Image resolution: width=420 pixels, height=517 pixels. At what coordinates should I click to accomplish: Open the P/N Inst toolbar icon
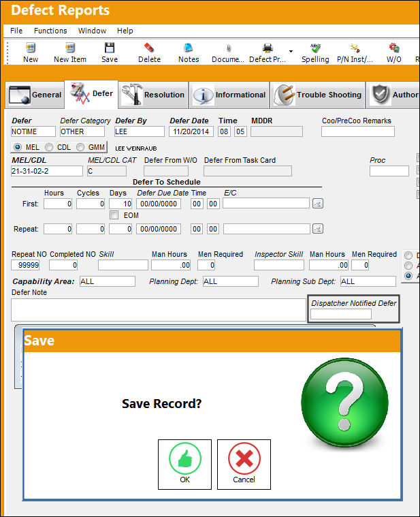coord(355,48)
